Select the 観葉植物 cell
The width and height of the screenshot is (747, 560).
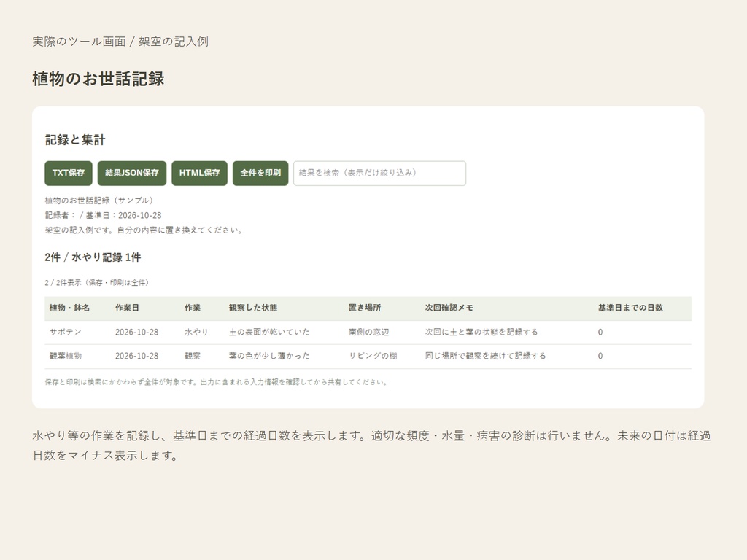click(x=65, y=356)
